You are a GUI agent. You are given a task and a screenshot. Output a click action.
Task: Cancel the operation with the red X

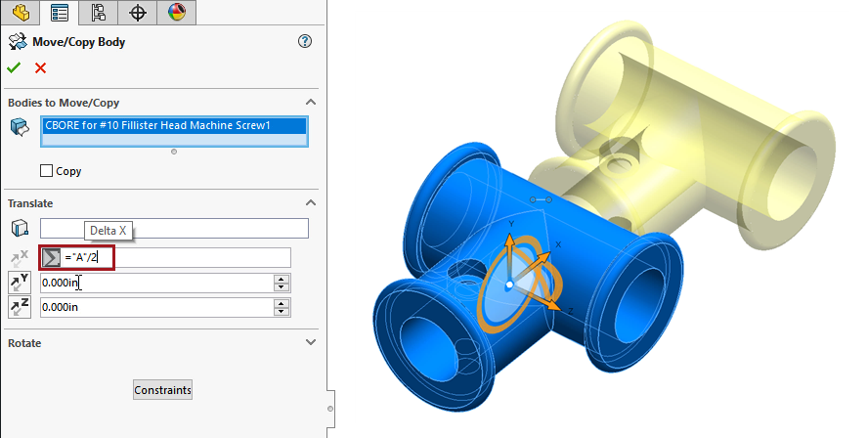click(x=40, y=67)
